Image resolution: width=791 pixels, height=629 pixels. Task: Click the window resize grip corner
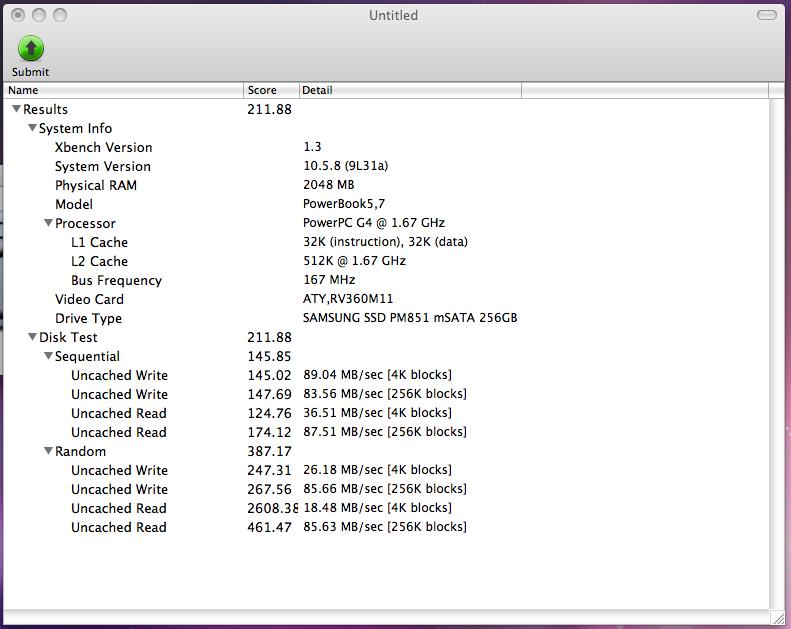click(x=777, y=617)
